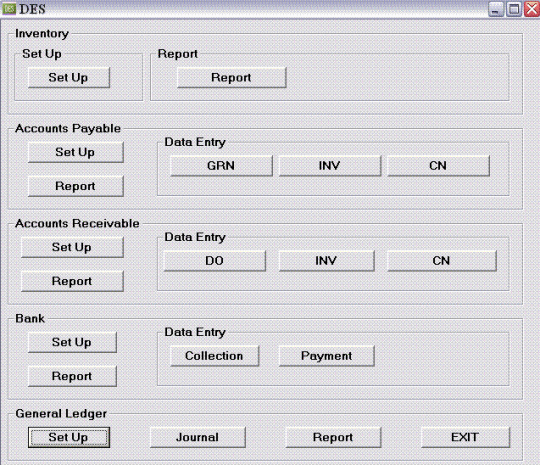Click CN in Accounts Payable Data Entry

point(438,166)
